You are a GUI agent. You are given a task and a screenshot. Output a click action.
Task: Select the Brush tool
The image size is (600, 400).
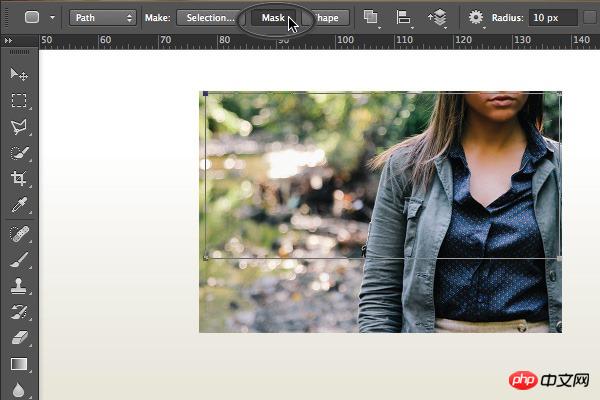point(19,260)
